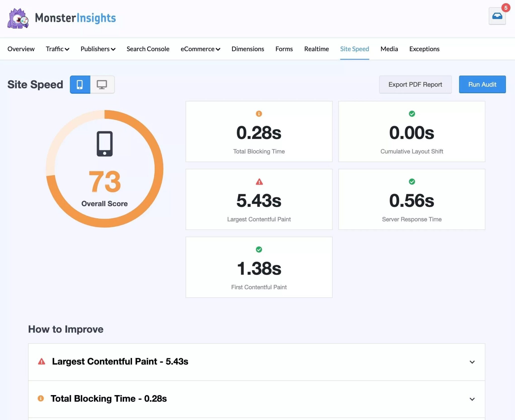Switch to the Search Console tab

[148, 49]
